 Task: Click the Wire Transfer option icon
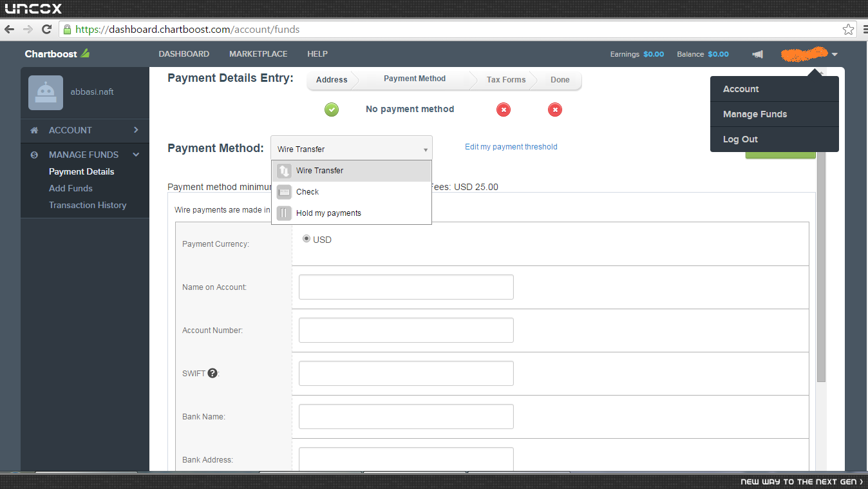[x=284, y=171]
